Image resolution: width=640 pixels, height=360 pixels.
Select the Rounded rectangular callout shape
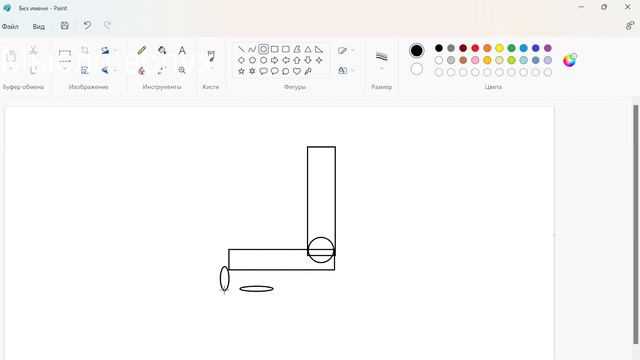point(264,71)
